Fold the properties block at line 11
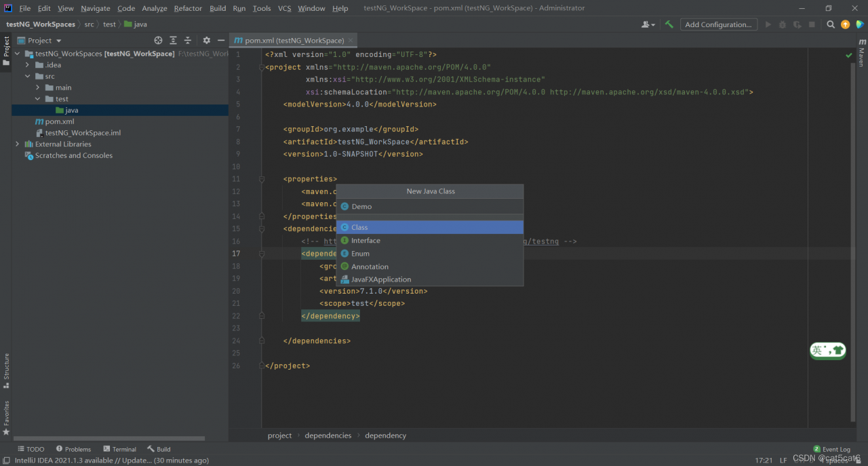 pos(262,179)
